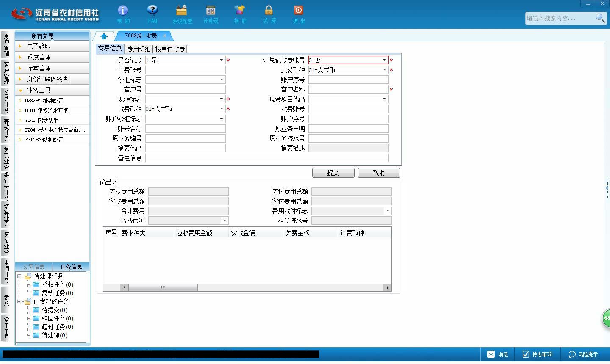Screen dimensions: 610x364
Task: Open the 交易币种 dropdown
Action: [385, 70]
